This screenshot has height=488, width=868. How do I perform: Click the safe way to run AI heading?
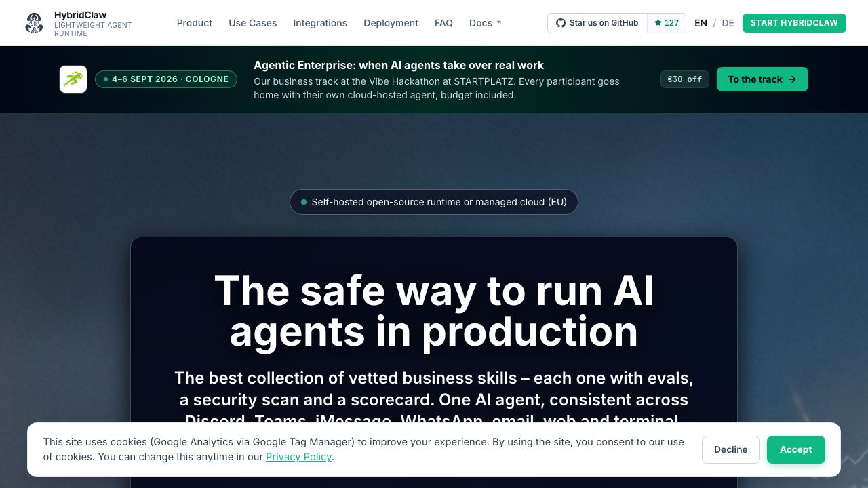pos(434,311)
